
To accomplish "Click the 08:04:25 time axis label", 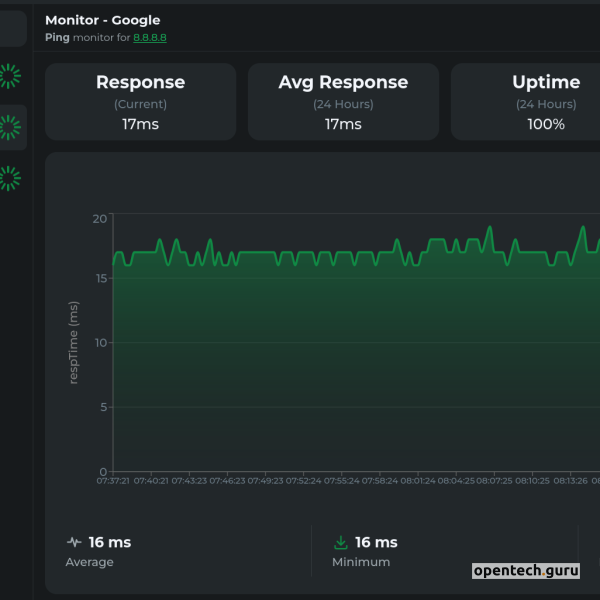I will coord(456,481).
